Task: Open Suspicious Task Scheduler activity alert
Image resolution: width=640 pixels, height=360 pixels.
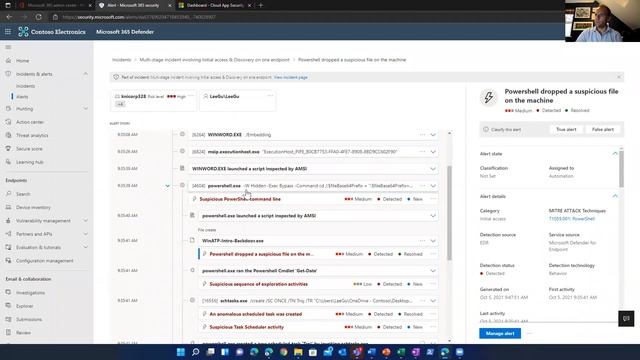Action: [247, 327]
